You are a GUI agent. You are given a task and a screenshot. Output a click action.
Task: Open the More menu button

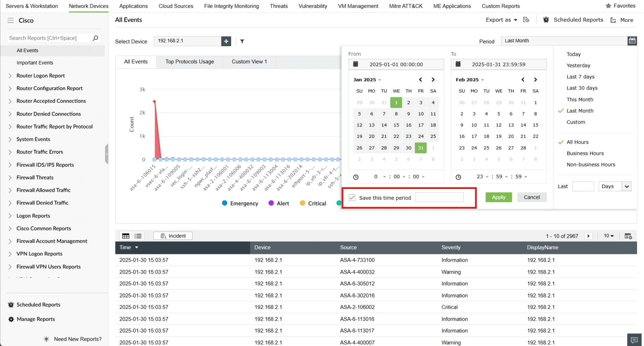point(622,20)
